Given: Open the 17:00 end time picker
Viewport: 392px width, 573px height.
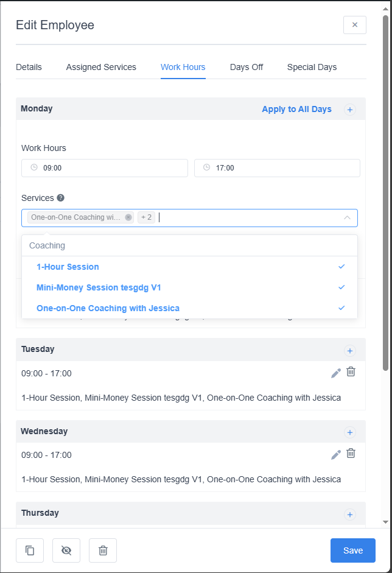Looking at the screenshot, I should [x=277, y=168].
